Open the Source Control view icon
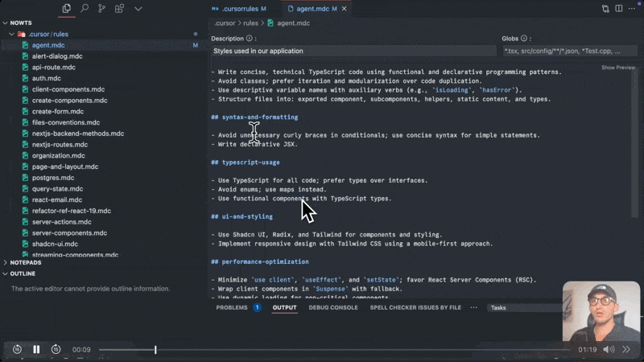This screenshot has height=362, width=644. click(x=101, y=8)
